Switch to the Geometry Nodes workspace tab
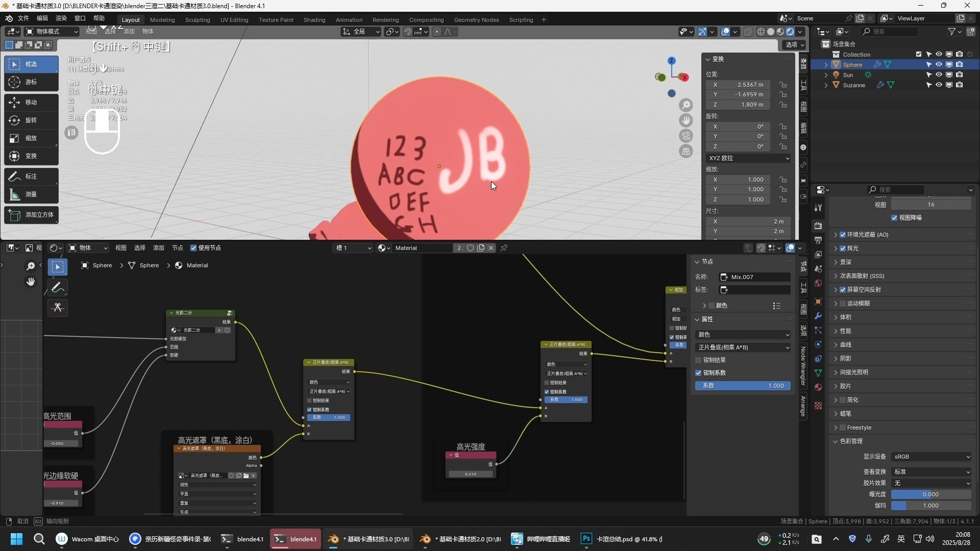 [x=476, y=20]
